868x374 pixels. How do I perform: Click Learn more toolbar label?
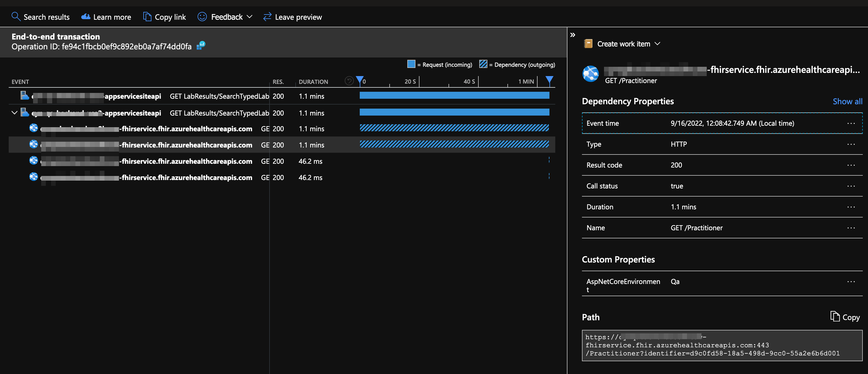pyautogui.click(x=112, y=17)
